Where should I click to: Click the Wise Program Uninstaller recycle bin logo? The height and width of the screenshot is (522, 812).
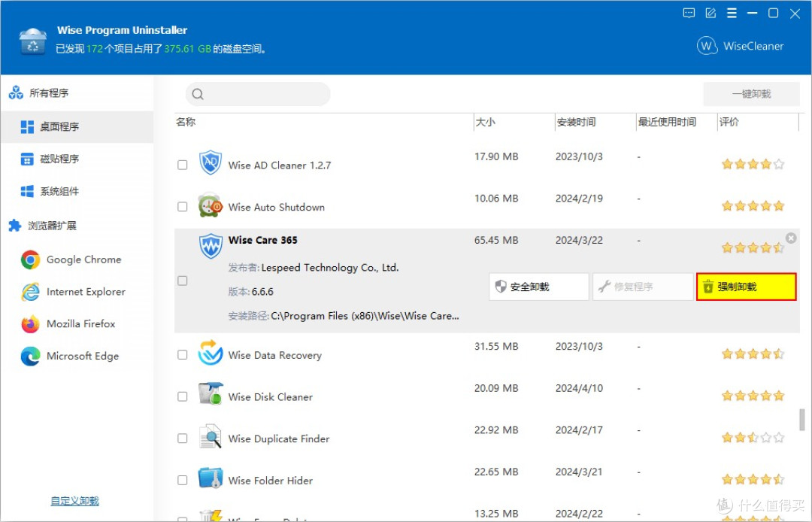click(x=32, y=41)
